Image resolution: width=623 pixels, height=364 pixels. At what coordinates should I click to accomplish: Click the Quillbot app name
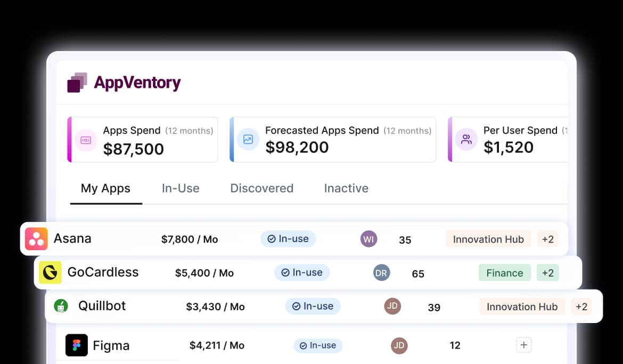point(102,305)
